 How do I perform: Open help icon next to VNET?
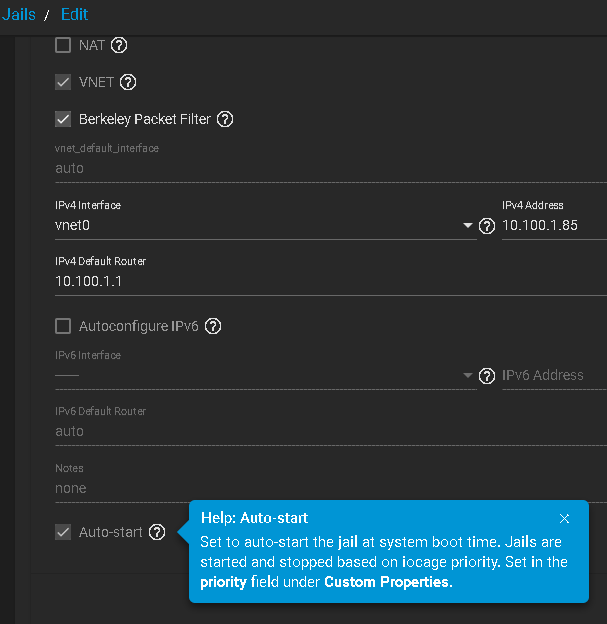(x=128, y=82)
